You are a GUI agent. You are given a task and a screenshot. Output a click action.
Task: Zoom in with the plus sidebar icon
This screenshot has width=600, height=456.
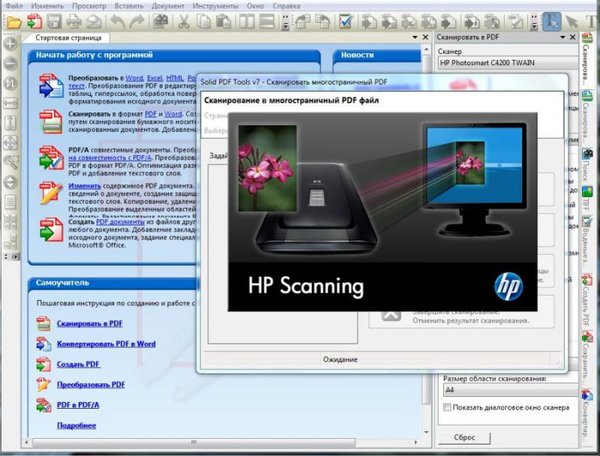(11, 43)
